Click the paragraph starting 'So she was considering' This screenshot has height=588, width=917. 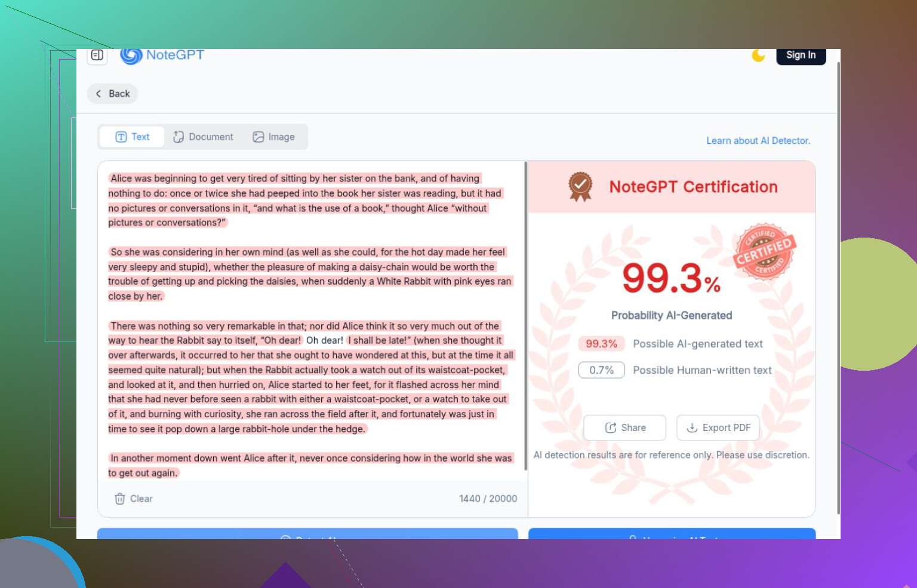pyautogui.click(x=310, y=274)
